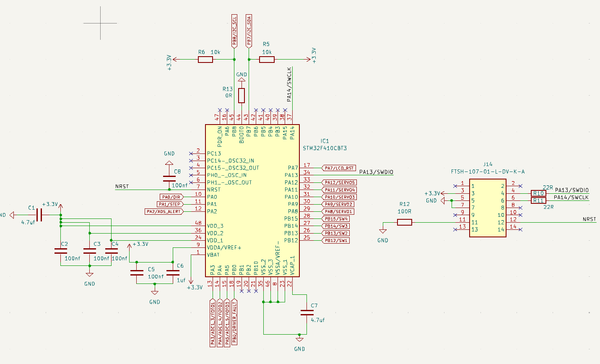Screen dimensions: 600x364
Task: Select the PA13/SWDIO label near IC1
Action: click(376, 171)
